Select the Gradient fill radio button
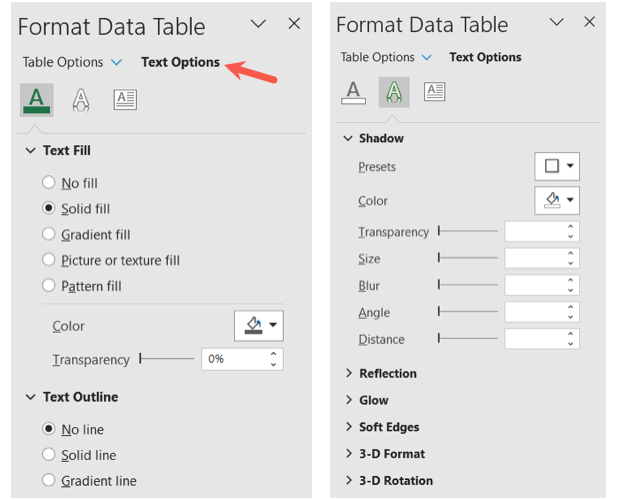This screenshot has width=618, height=500. click(49, 234)
